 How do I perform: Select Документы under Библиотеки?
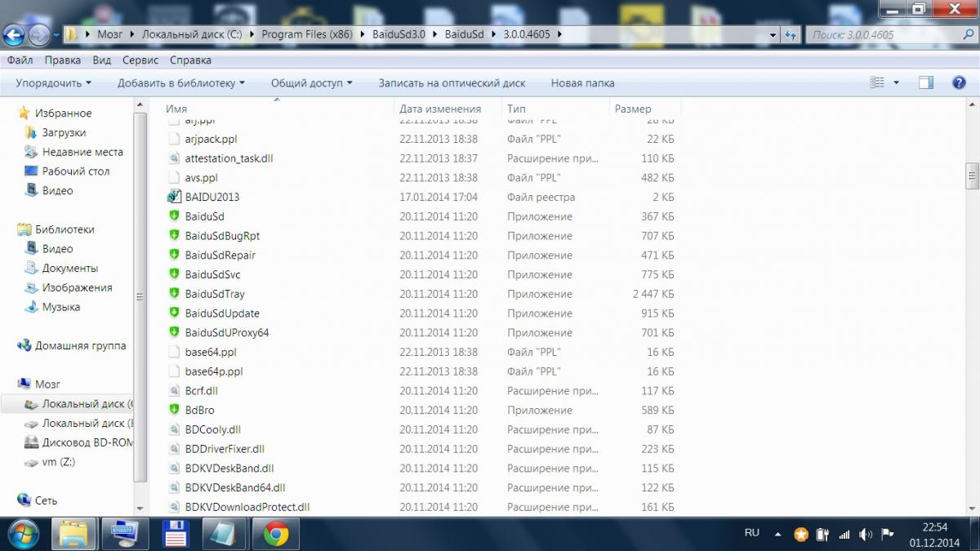(70, 268)
